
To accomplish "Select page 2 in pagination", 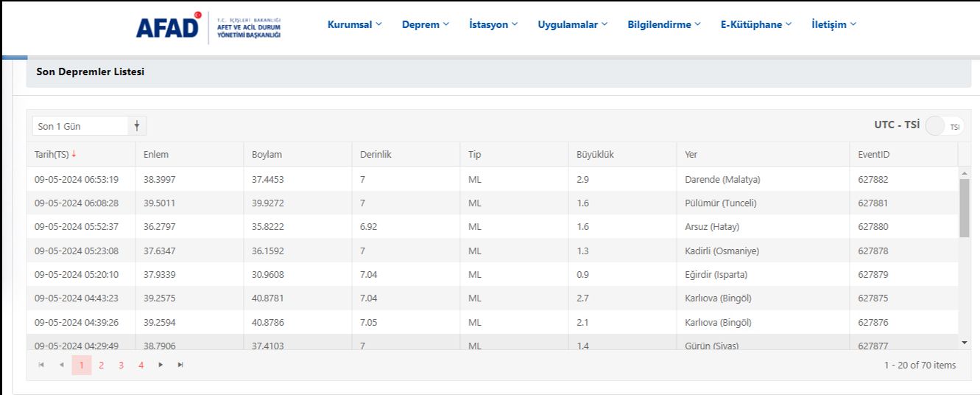I will [101, 365].
